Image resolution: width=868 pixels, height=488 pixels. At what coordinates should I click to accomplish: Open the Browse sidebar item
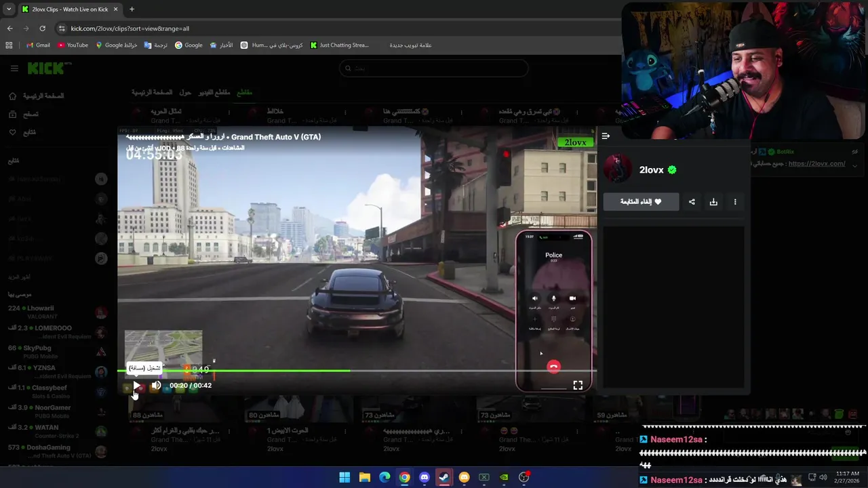coord(24,115)
